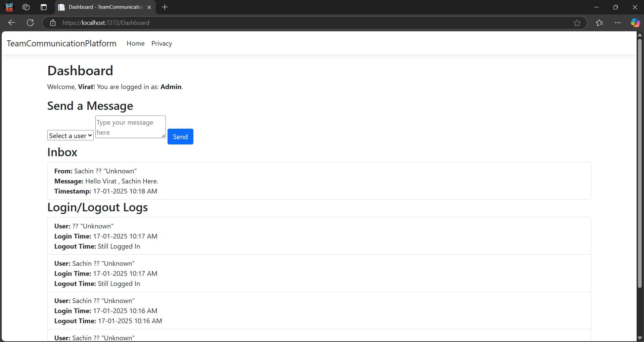Add this page to favorites star
Screen dimensions: 644x342
click(x=577, y=23)
